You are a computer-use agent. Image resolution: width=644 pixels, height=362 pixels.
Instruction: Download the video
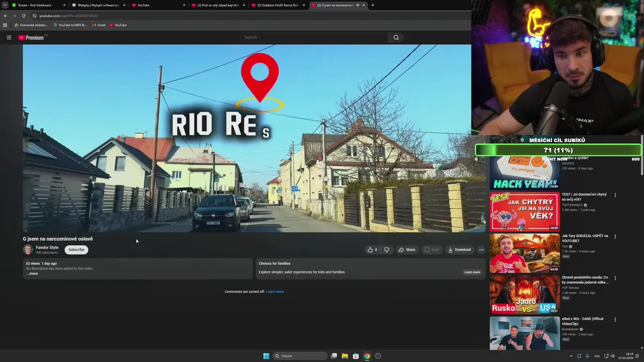click(459, 250)
